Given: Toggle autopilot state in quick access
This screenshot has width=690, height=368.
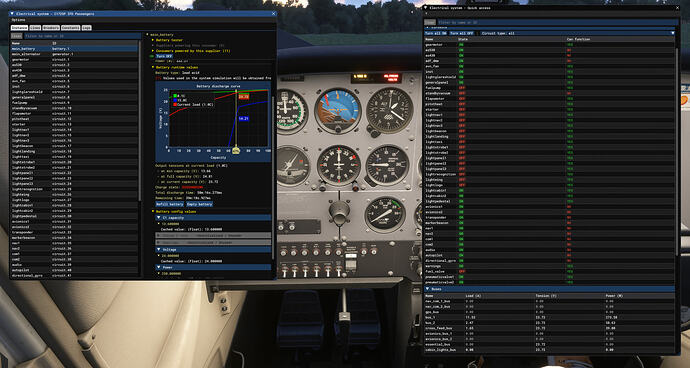Looking at the screenshot, I should 462,255.
